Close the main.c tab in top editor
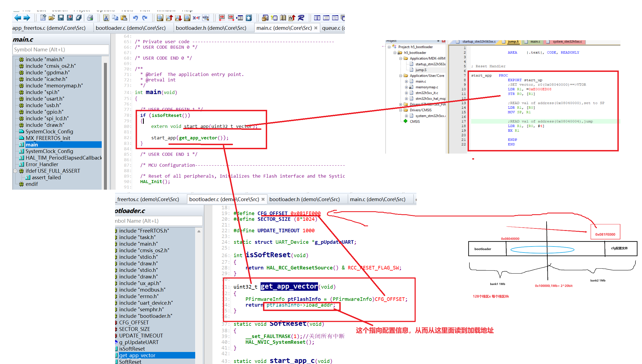Image resolution: width=642 pixels, height=364 pixels. pos(316,28)
